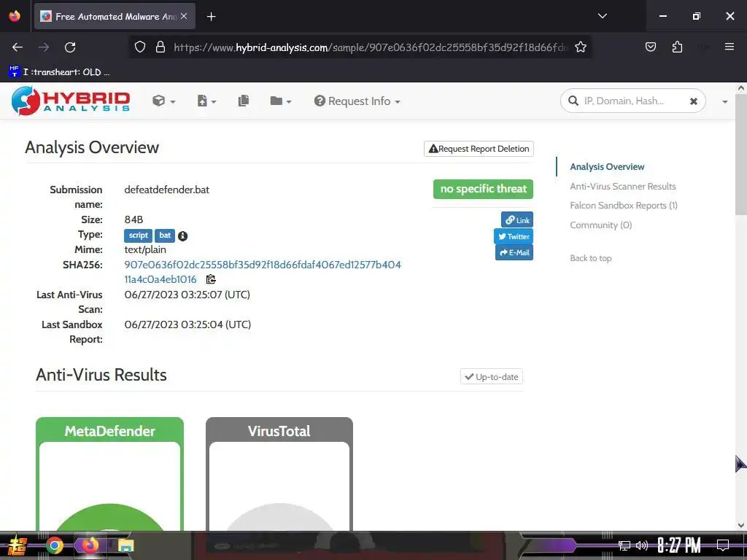This screenshot has height=560, width=747.
Task: Switch to Firefox in the taskbar
Action: point(90,545)
